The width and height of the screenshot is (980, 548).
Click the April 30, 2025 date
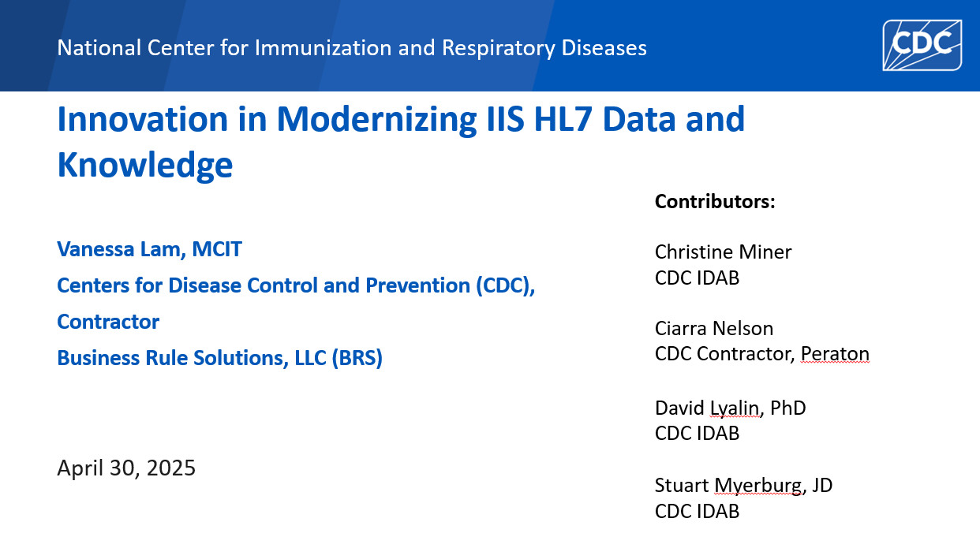[x=125, y=468]
